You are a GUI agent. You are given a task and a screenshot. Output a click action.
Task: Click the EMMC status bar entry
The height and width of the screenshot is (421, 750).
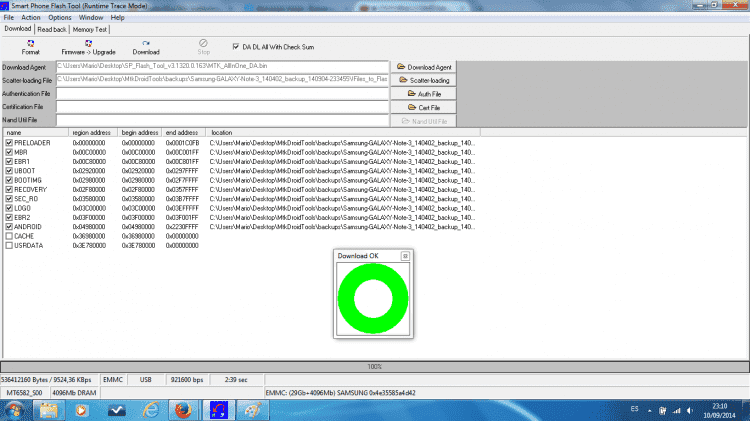click(113, 380)
